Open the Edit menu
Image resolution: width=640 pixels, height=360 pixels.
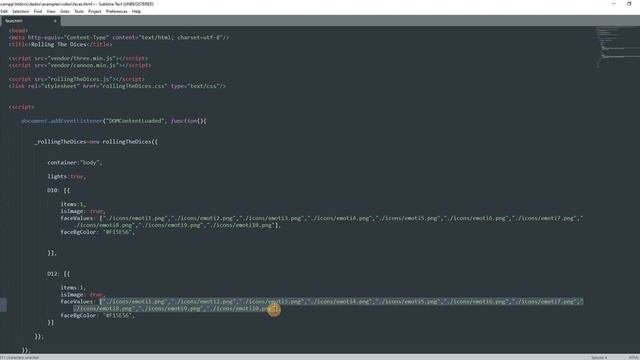[x=4, y=11]
